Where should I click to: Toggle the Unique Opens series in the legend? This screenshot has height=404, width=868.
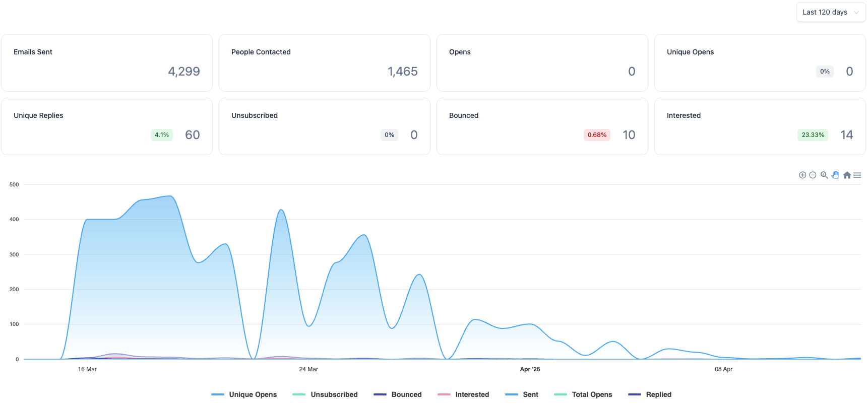[x=244, y=394]
